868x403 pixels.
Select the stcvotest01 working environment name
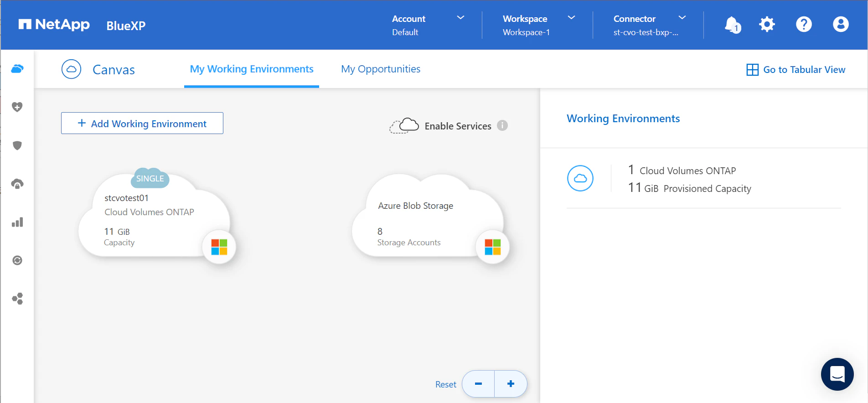[x=126, y=198]
